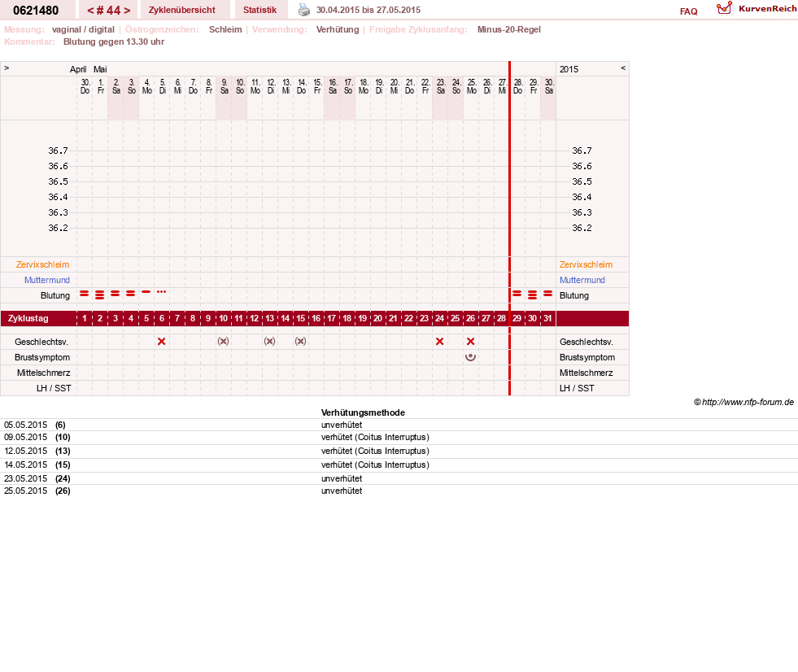
Task: Click the protected intercourse mark on cycle day 13
Action: 270,342
